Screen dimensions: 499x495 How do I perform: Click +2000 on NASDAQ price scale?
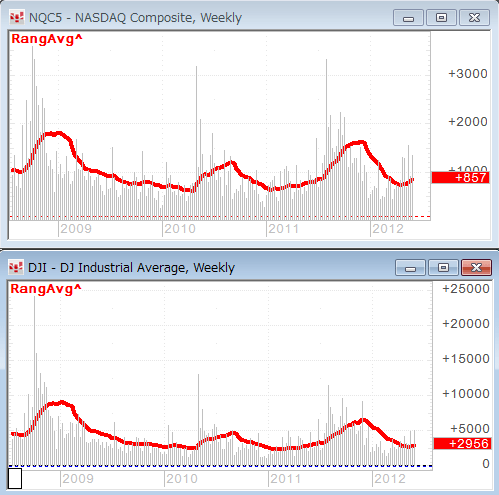468,122
